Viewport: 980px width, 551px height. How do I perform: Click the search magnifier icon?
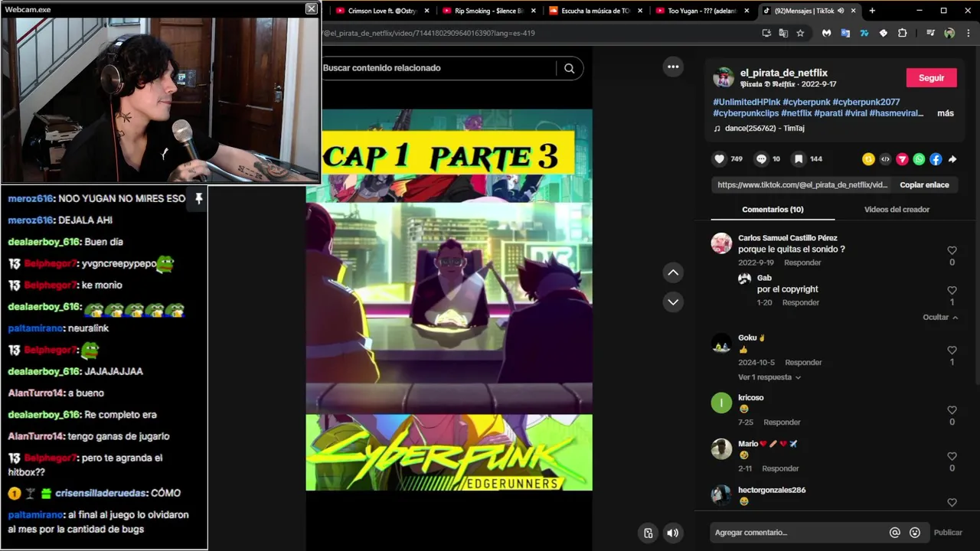tap(569, 68)
